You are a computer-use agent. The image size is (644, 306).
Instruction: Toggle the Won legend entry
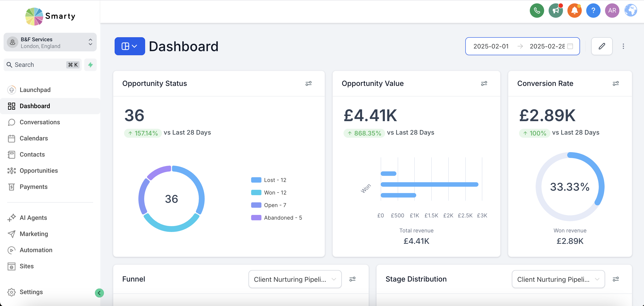click(x=269, y=192)
